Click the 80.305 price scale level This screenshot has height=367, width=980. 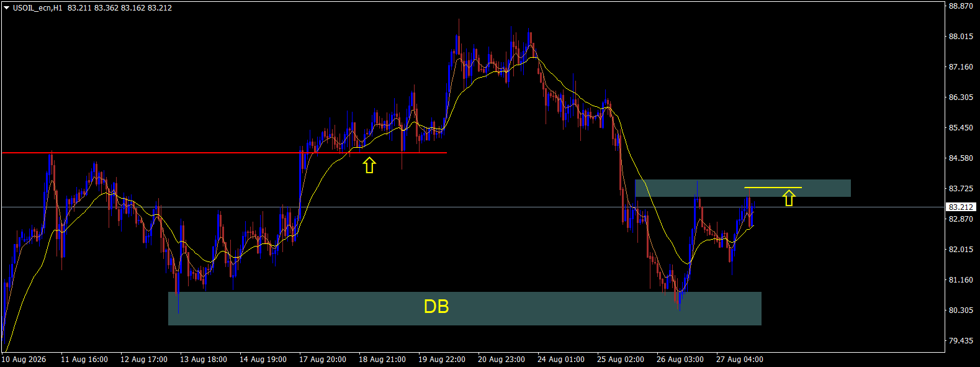click(961, 310)
